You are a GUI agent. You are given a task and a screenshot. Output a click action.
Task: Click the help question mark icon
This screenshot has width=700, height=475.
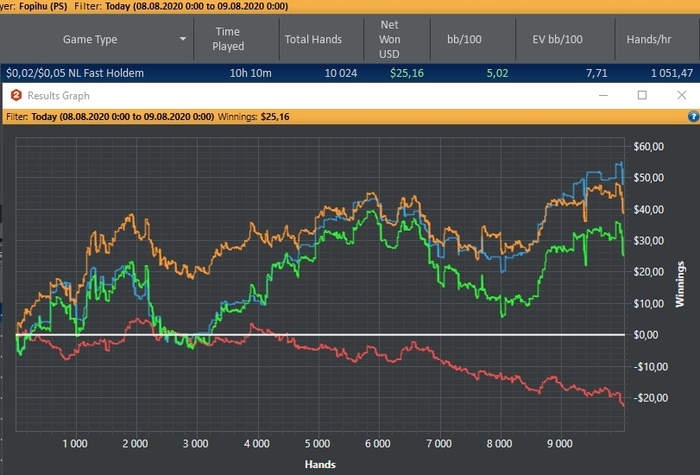[x=693, y=117]
